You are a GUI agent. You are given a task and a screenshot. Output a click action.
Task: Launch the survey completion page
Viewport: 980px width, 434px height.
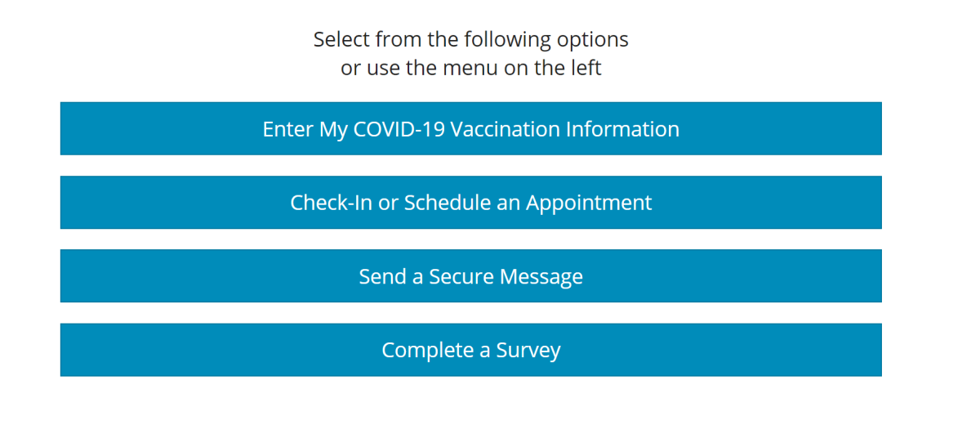coord(470,350)
